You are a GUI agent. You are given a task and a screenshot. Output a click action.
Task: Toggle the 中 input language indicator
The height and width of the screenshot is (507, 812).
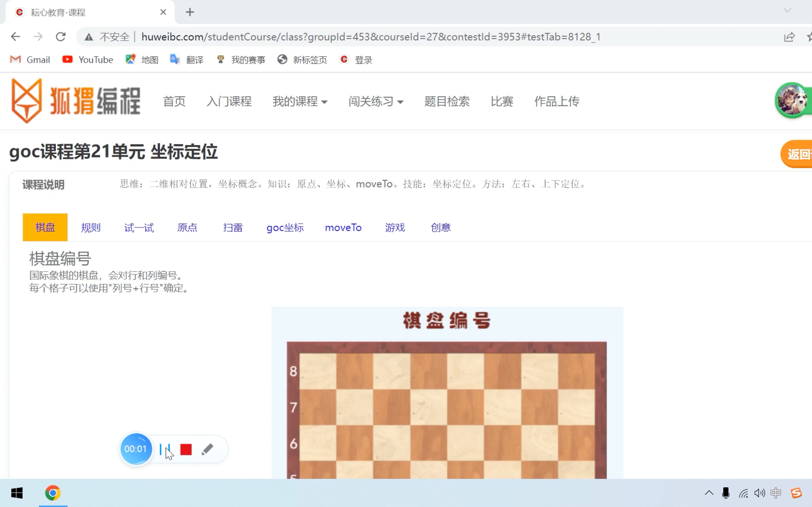776,493
